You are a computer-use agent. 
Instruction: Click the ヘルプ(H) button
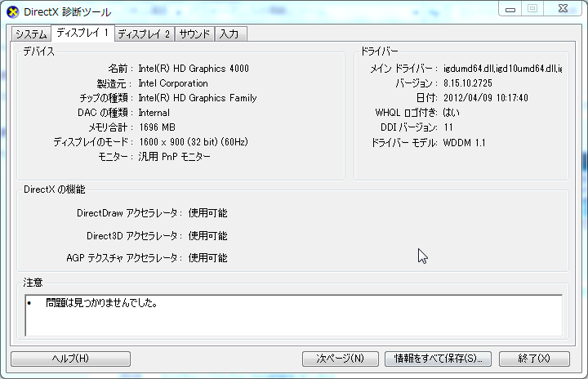click(70, 359)
